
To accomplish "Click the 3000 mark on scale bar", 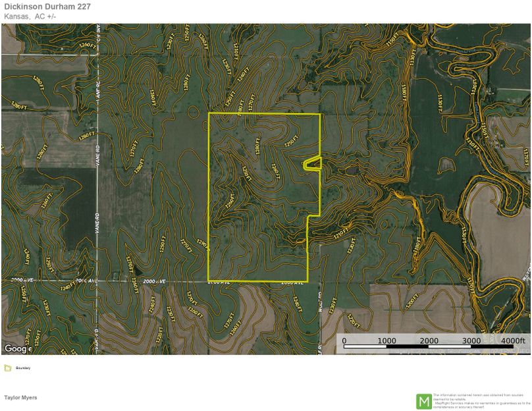I will coord(471,341).
